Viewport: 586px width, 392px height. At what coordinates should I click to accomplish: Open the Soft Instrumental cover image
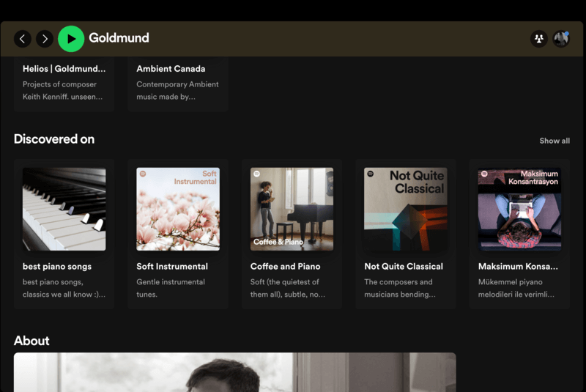[178, 209]
